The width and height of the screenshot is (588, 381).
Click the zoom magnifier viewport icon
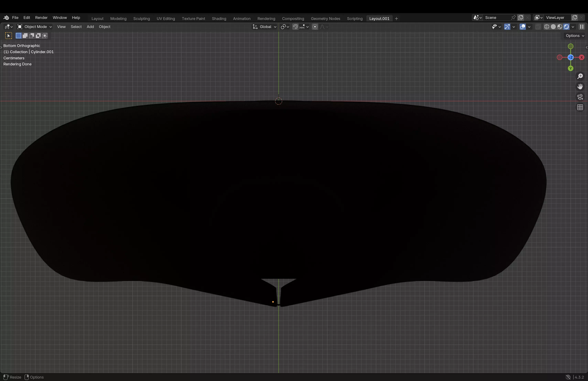click(580, 76)
